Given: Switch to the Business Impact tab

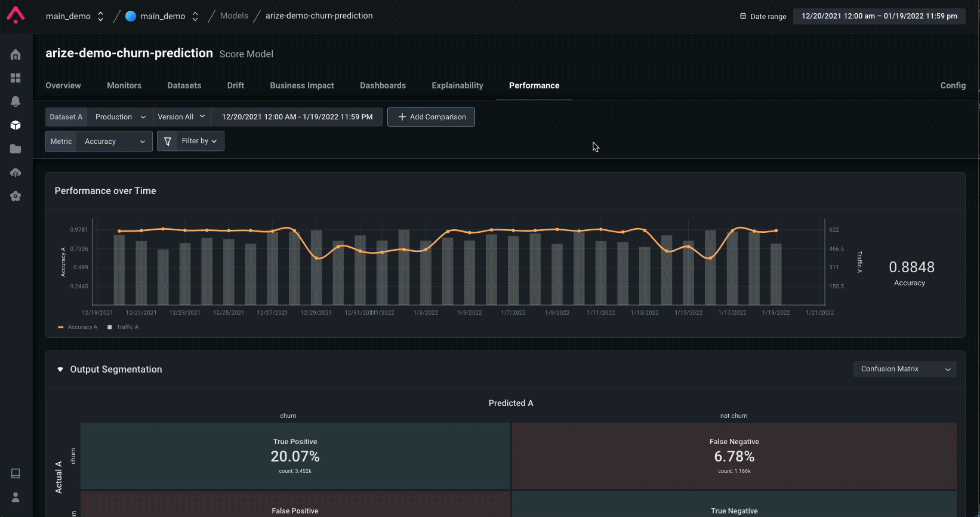Looking at the screenshot, I should coord(302,85).
